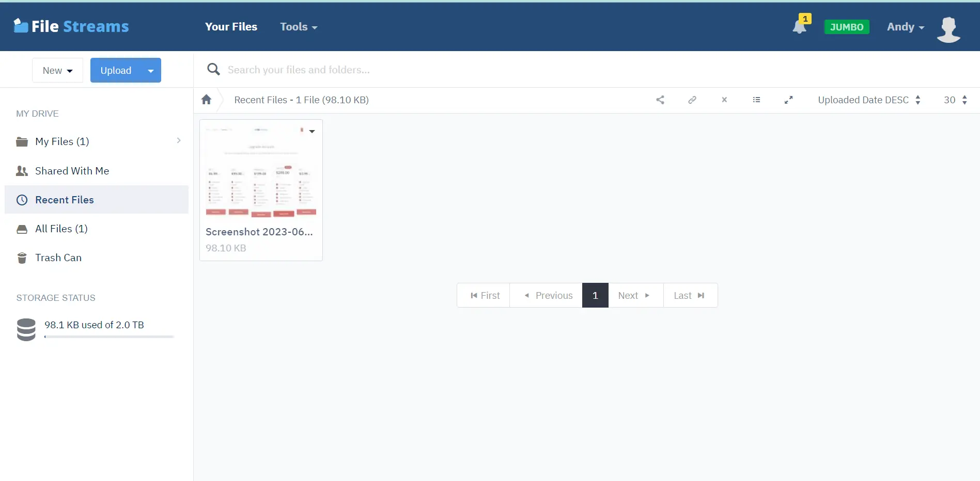Open the Tools menu
This screenshot has width=980, height=481.
[x=299, y=27]
